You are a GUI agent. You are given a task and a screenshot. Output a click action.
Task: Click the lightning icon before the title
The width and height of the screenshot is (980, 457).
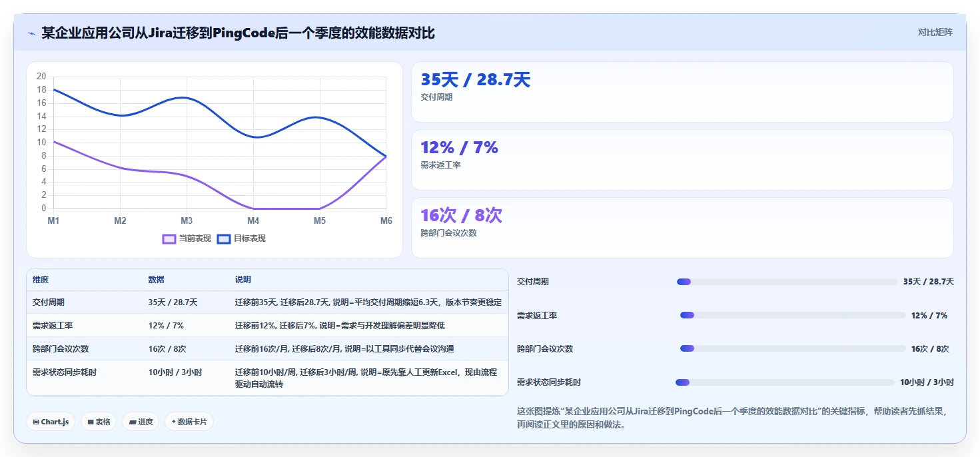[x=32, y=33]
